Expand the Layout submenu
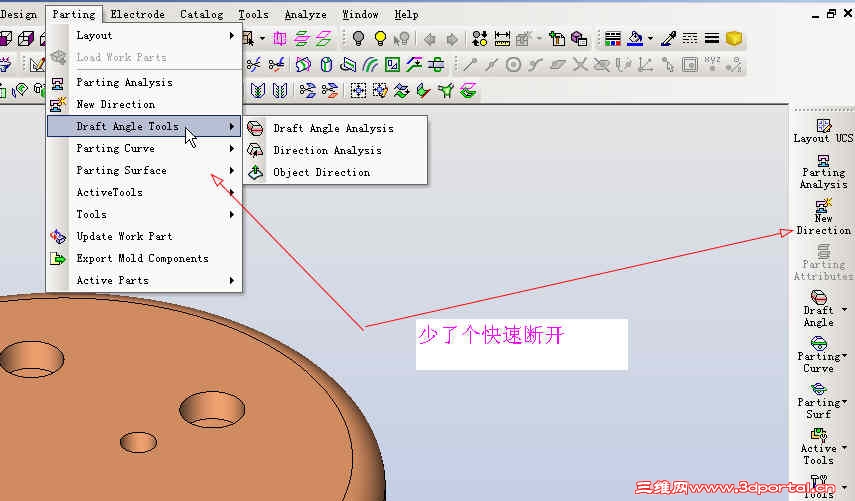 tap(144, 35)
